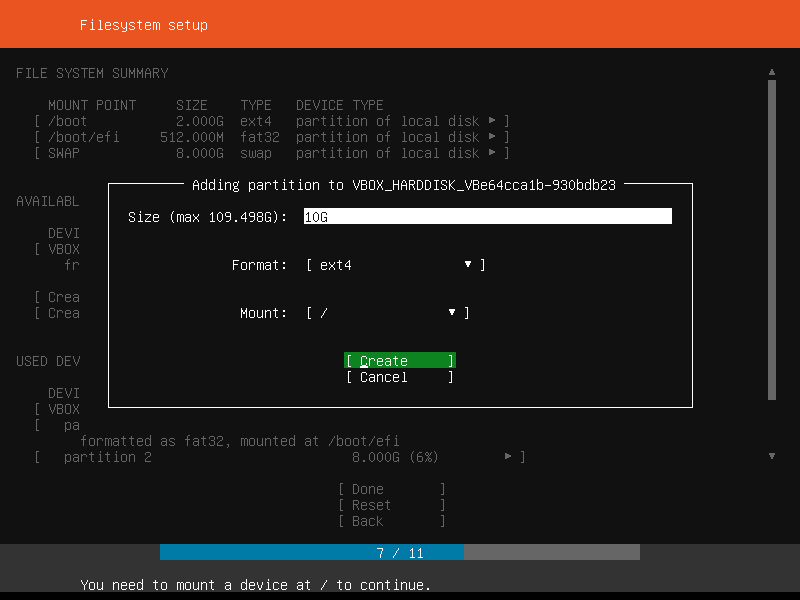Click the '2.000G' size value

click(x=199, y=121)
